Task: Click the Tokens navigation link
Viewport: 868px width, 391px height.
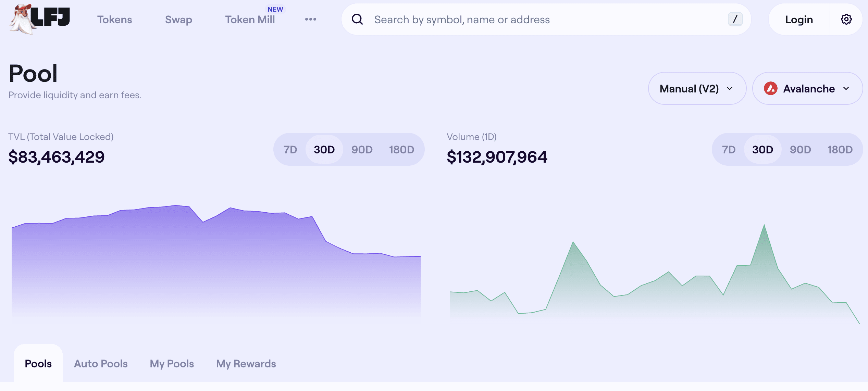Action: click(x=114, y=20)
